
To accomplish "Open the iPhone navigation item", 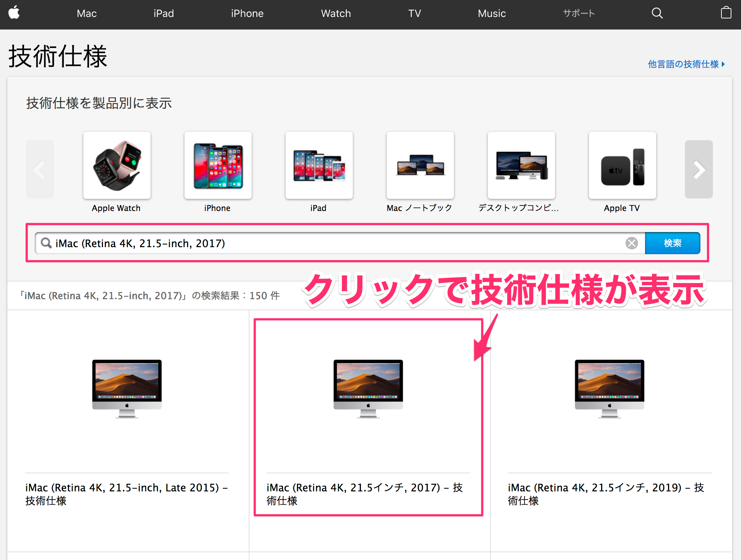I will (x=247, y=14).
